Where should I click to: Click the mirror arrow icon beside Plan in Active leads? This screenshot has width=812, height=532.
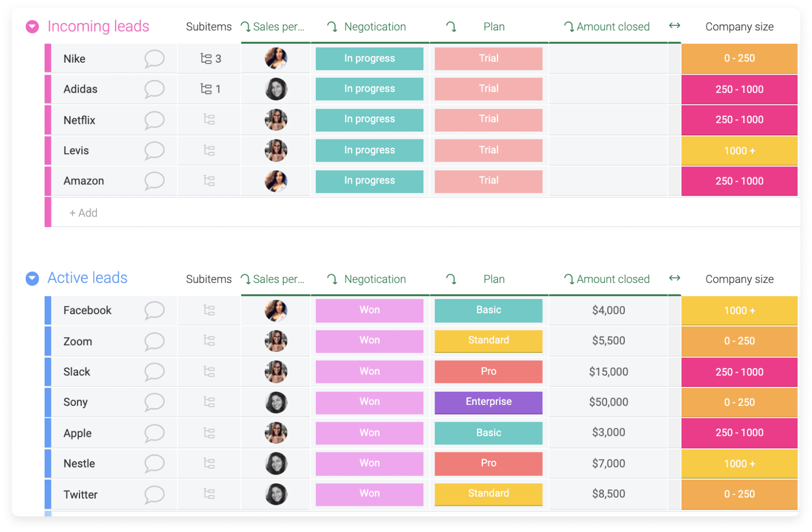tap(451, 279)
